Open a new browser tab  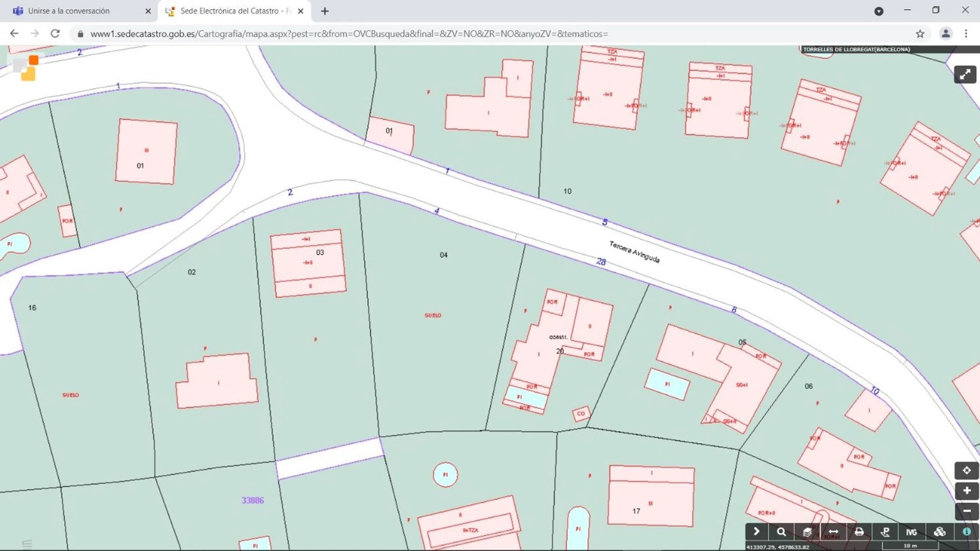coord(325,11)
